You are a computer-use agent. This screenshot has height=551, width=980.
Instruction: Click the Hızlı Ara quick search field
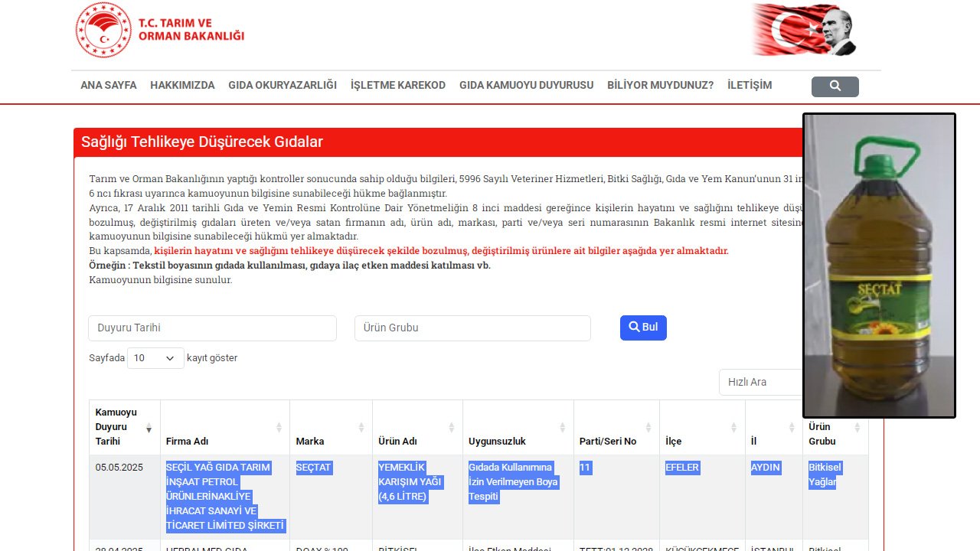(760, 382)
